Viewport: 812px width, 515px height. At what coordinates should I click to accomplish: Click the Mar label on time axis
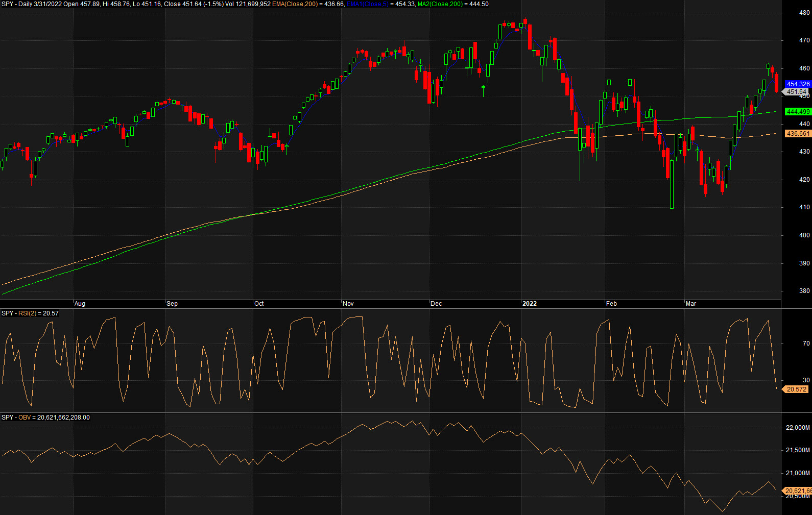691,304
